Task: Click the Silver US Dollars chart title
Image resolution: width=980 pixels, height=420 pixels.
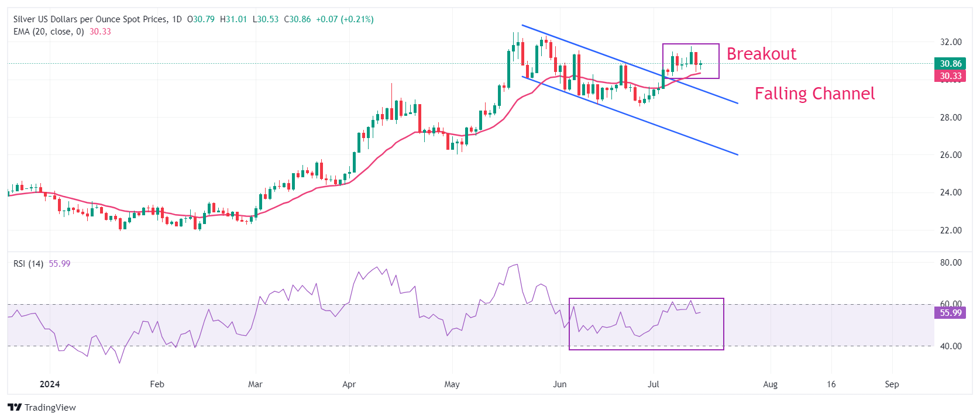Action: [x=90, y=19]
